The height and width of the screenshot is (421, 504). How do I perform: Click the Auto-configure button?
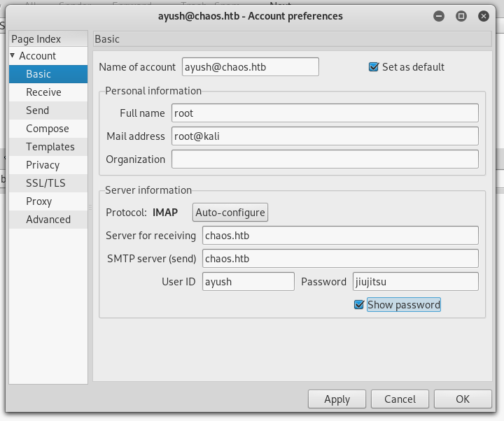230,213
